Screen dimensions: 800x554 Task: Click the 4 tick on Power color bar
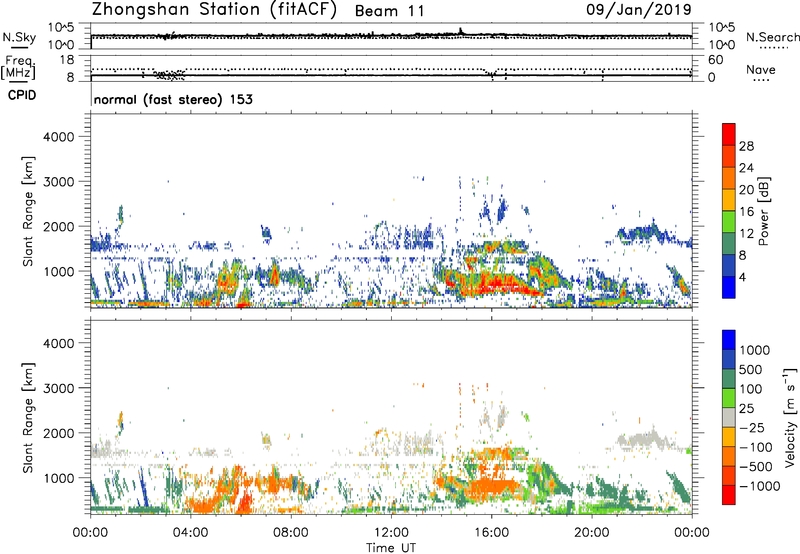(742, 277)
